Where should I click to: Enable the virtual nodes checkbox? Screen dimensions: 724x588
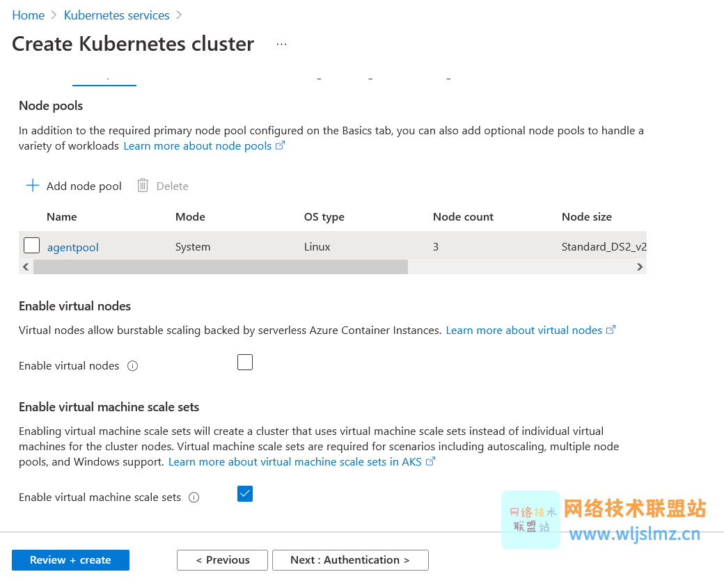245,363
